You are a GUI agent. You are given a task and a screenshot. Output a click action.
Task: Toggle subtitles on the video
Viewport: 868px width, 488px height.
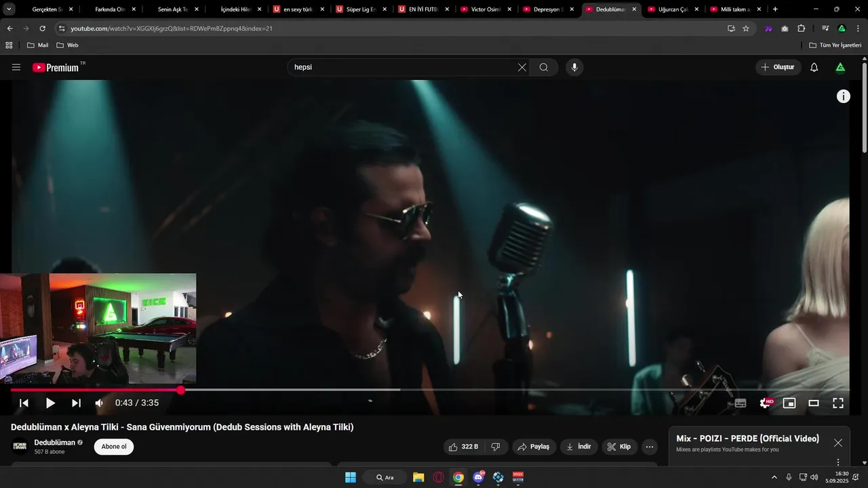pyautogui.click(x=741, y=403)
